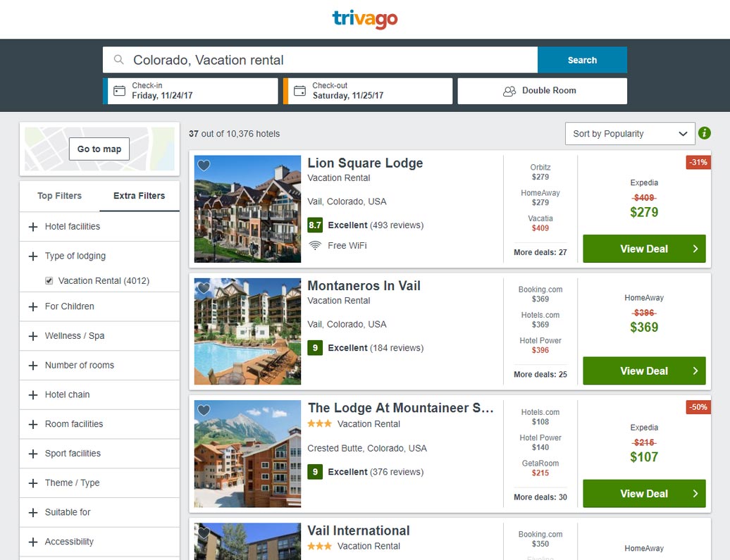
Task: Uncheck the Vacation Rental checkbox
Action: [x=49, y=280]
